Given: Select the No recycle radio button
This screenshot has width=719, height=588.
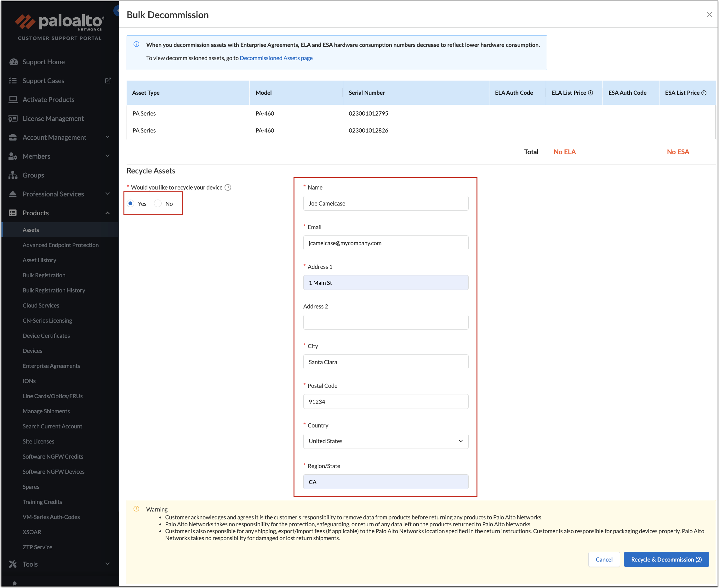Looking at the screenshot, I should point(158,203).
